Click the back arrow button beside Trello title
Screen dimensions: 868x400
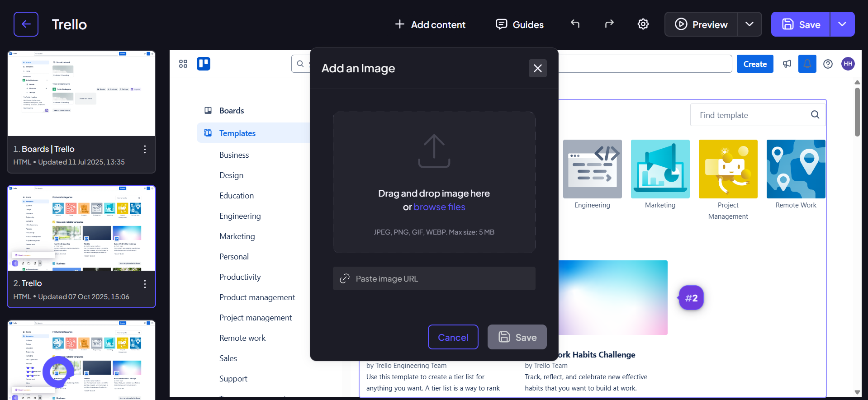coord(26,24)
